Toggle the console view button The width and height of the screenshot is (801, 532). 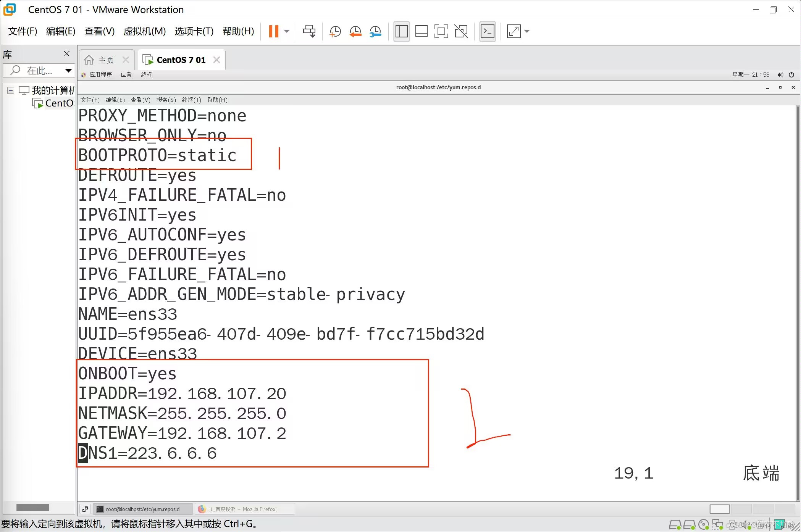(488, 31)
